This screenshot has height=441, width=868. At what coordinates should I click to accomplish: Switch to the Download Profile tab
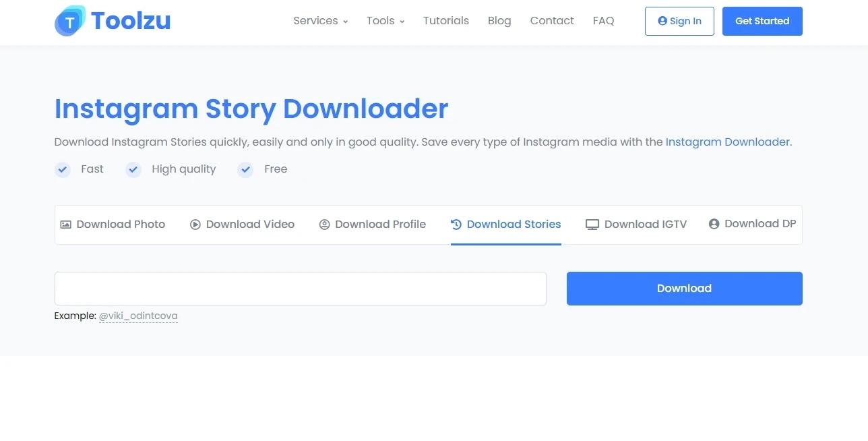[x=373, y=225]
